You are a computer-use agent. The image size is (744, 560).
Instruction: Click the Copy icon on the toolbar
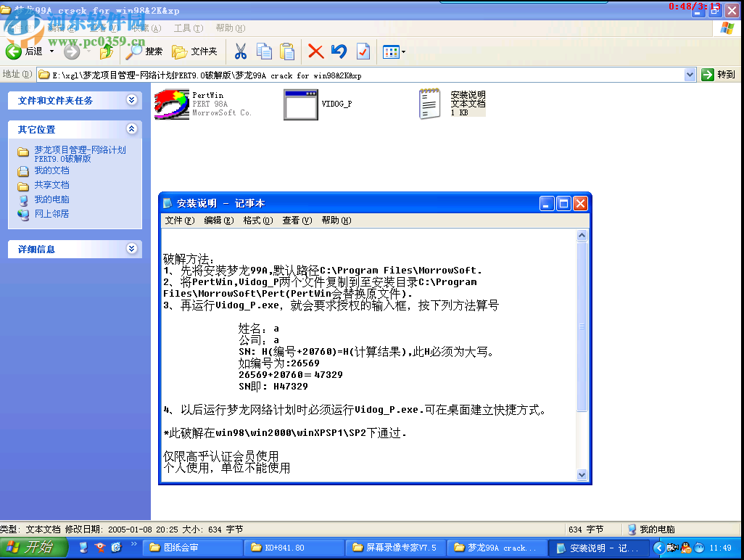click(x=264, y=52)
